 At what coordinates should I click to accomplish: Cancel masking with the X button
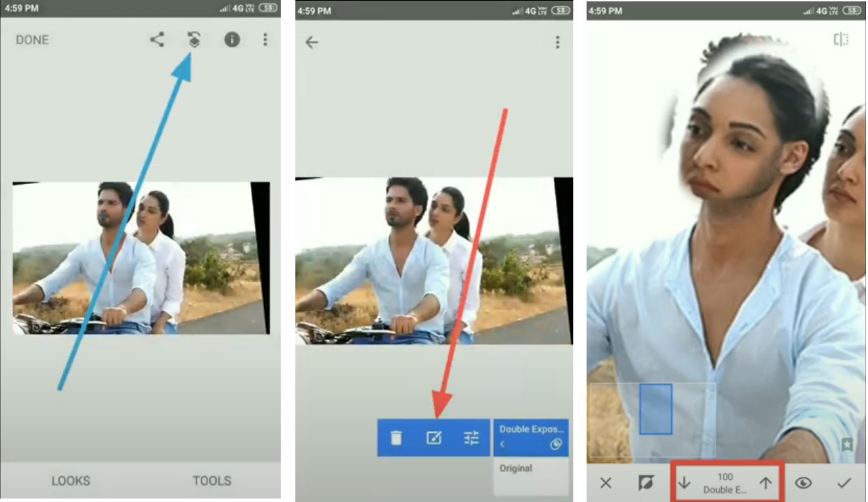tap(605, 482)
